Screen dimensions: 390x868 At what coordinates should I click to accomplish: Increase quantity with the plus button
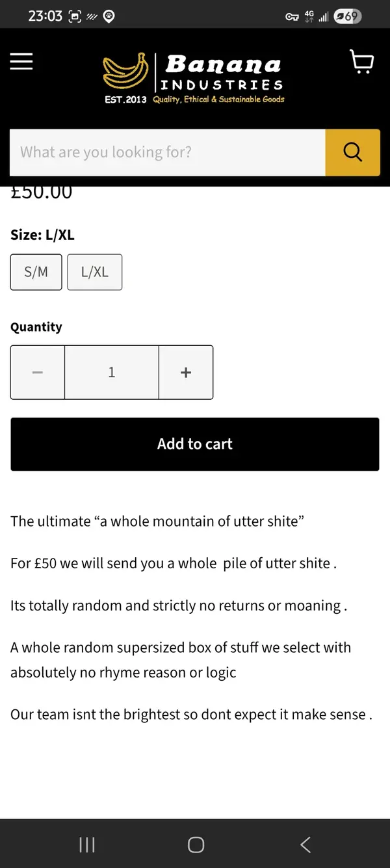click(186, 372)
